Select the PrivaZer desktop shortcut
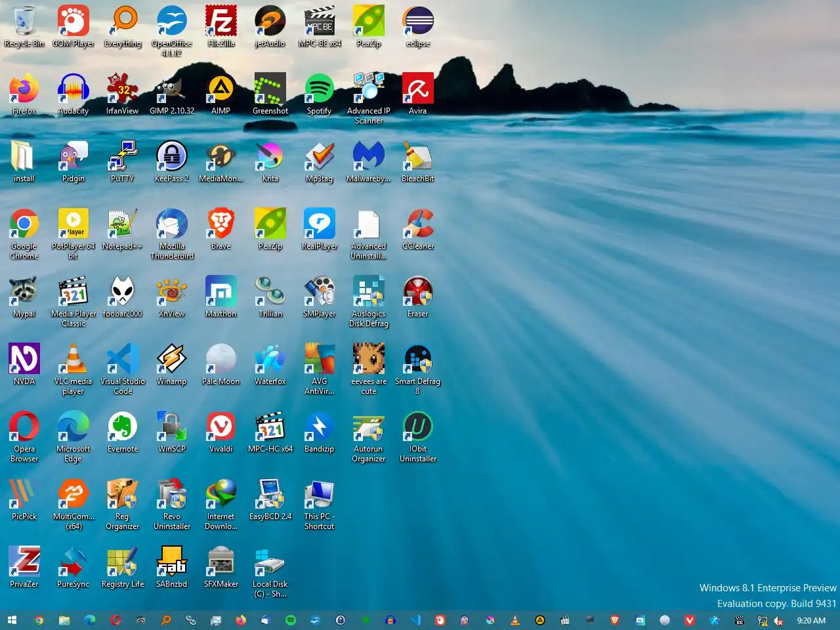Image resolution: width=840 pixels, height=630 pixels. pos(24,568)
